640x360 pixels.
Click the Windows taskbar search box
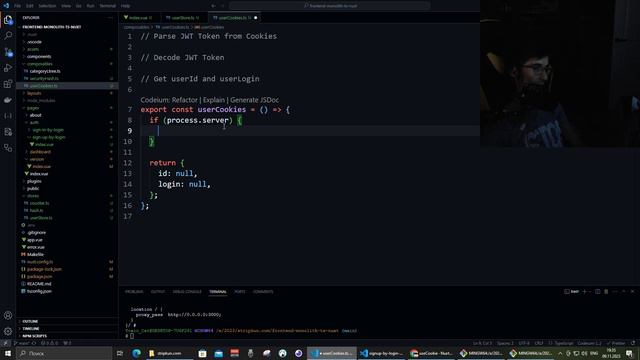[x=64, y=353]
